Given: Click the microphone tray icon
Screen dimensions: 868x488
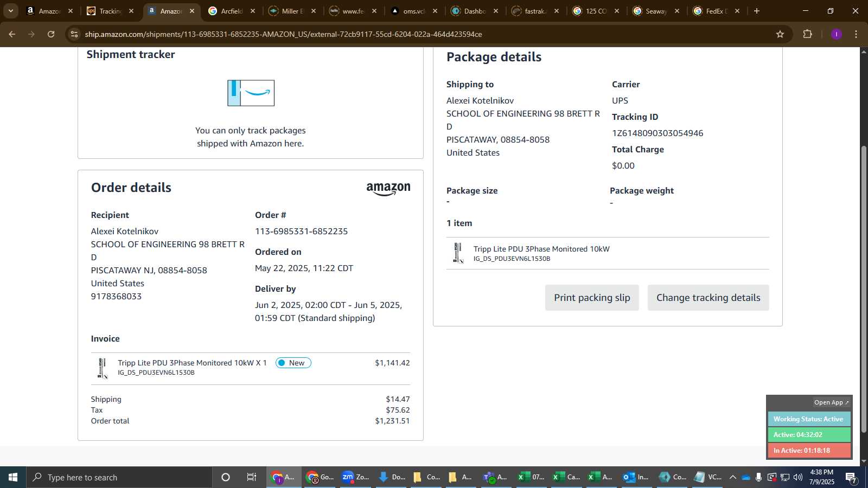Looking at the screenshot, I should click(758, 477).
